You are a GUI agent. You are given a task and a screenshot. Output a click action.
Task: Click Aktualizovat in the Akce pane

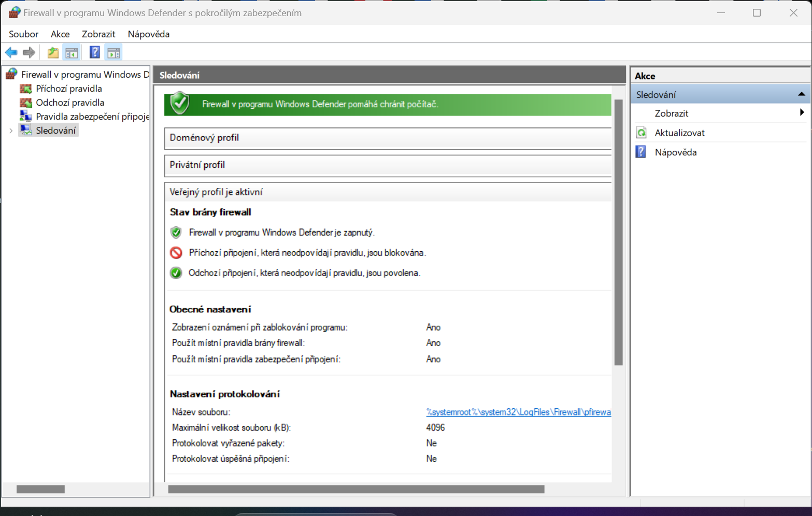[x=679, y=133]
